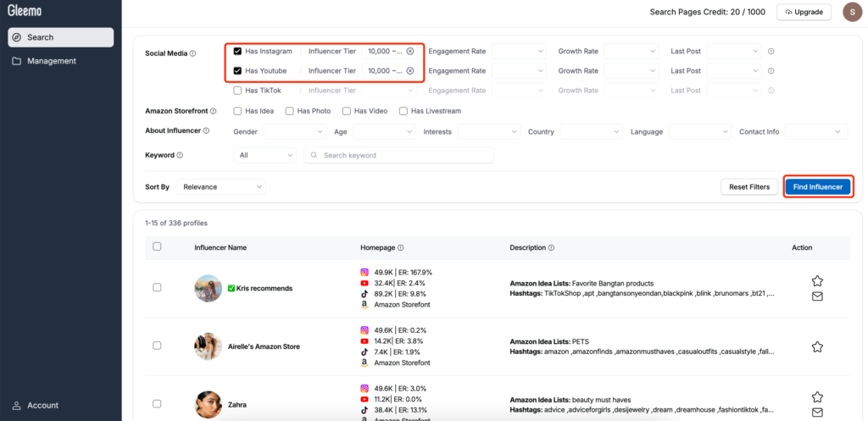The image size is (868, 421).
Task: Click the About Influencer info icon
Action: point(206,131)
